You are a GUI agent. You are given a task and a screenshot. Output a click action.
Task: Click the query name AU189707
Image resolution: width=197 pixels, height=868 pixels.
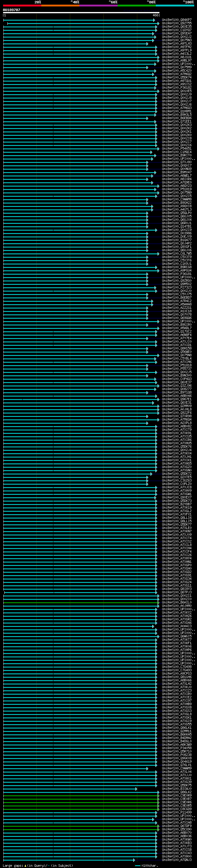click(11, 10)
